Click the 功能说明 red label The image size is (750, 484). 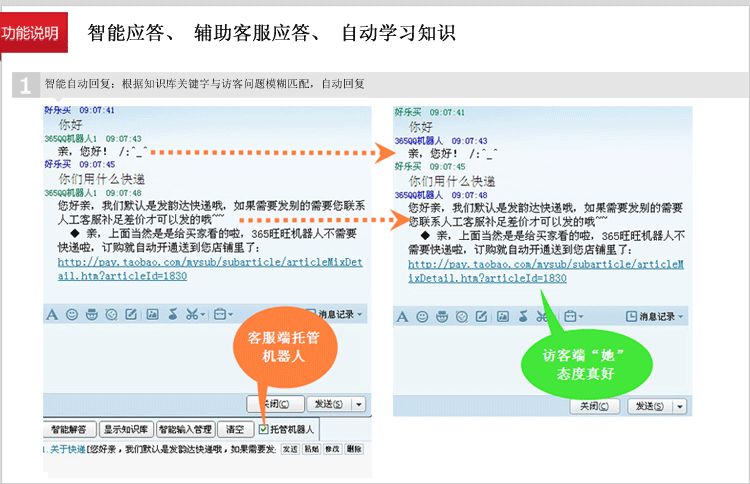33,33
